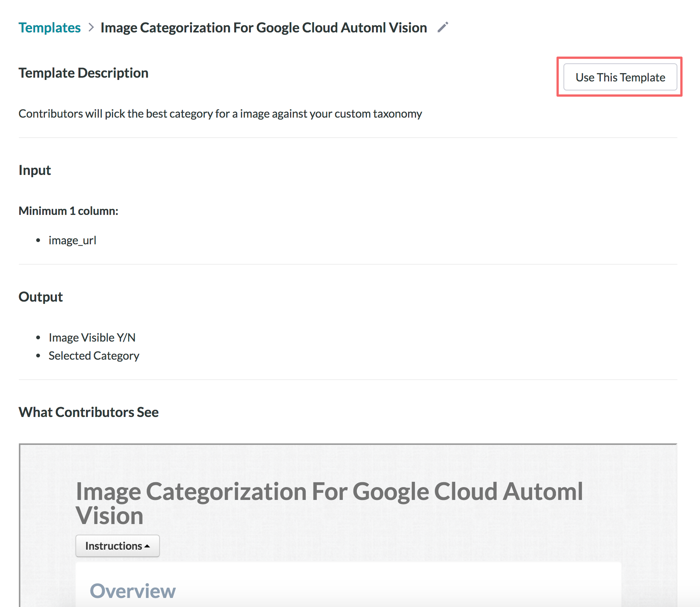Open the Templates breadcrumb link

[x=49, y=28]
